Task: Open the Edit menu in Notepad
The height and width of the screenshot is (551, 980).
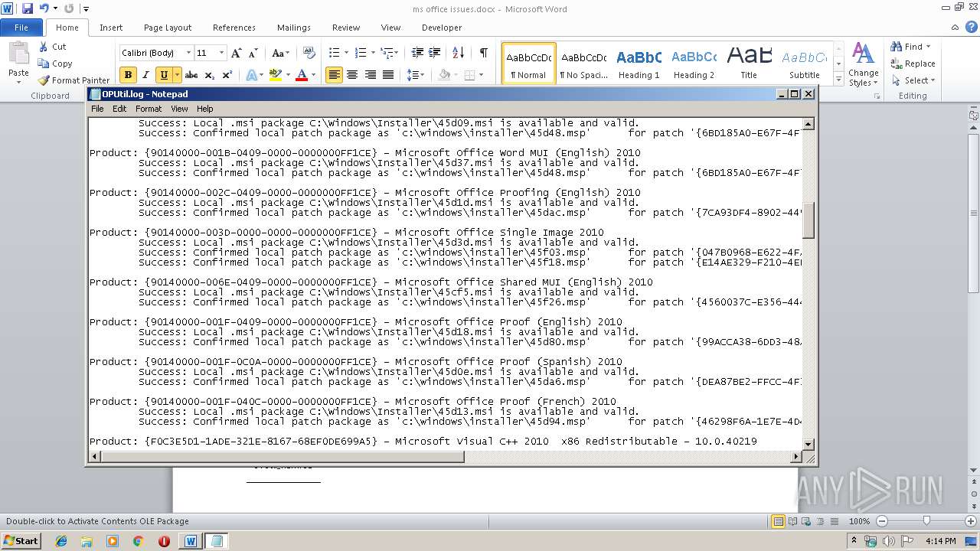Action: tap(119, 109)
